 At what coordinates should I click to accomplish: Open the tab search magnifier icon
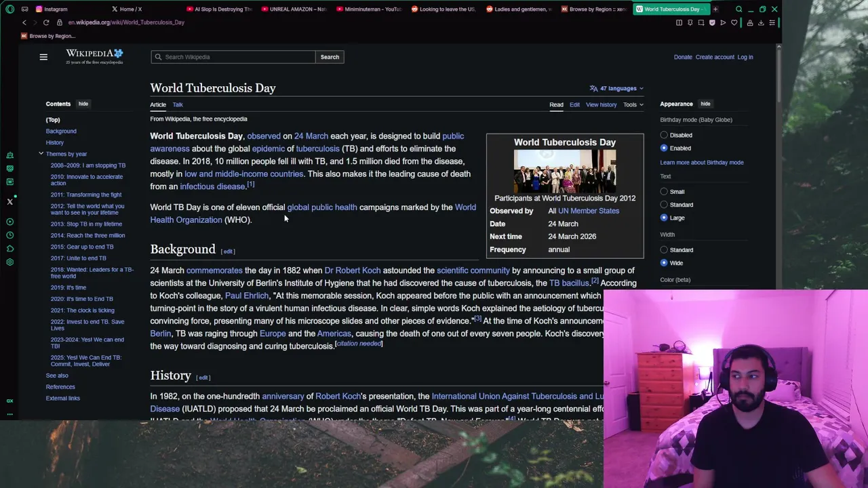739,9
